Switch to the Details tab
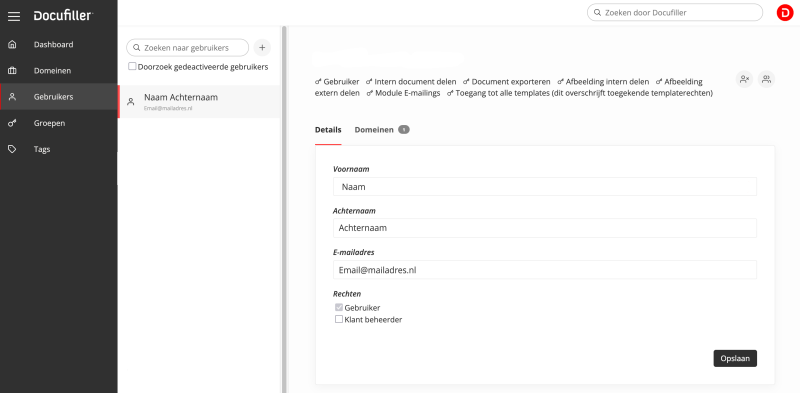Viewport: 800px width, 393px height. tap(328, 130)
